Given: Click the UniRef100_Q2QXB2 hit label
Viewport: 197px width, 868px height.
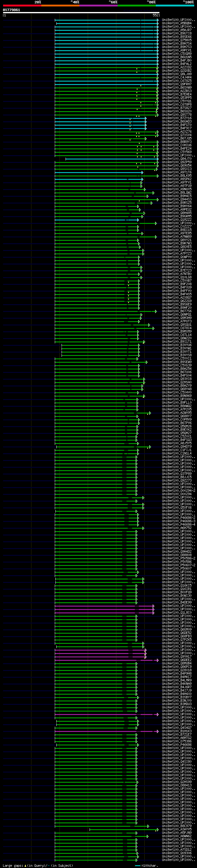Looking at the screenshot, I should tap(177, 71).
